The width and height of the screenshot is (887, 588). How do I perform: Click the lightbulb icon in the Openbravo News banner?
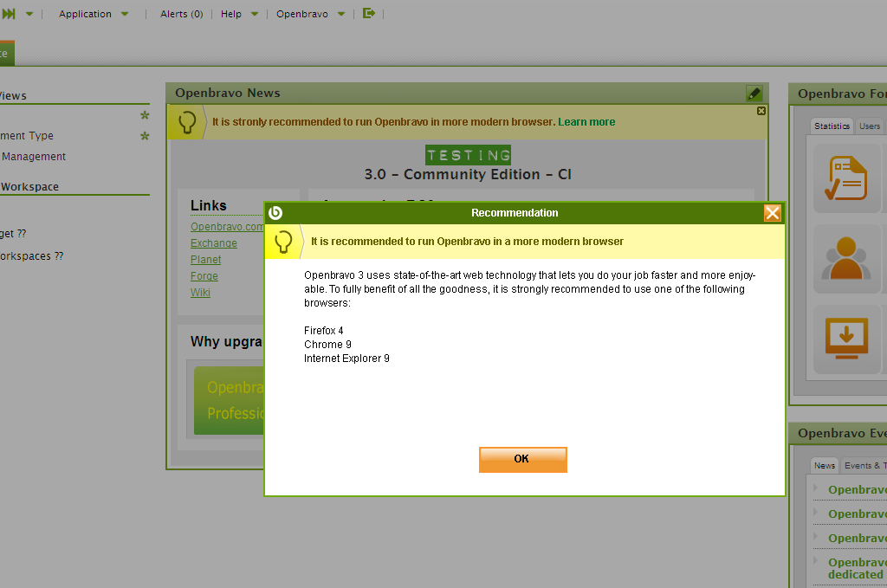tap(187, 122)
